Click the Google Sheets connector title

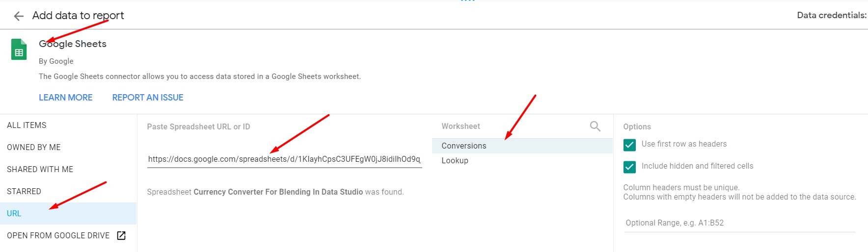(73, 44)
